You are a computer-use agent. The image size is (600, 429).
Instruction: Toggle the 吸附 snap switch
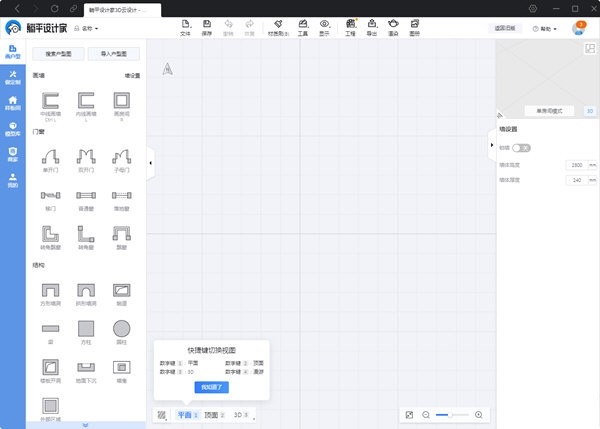520,147
